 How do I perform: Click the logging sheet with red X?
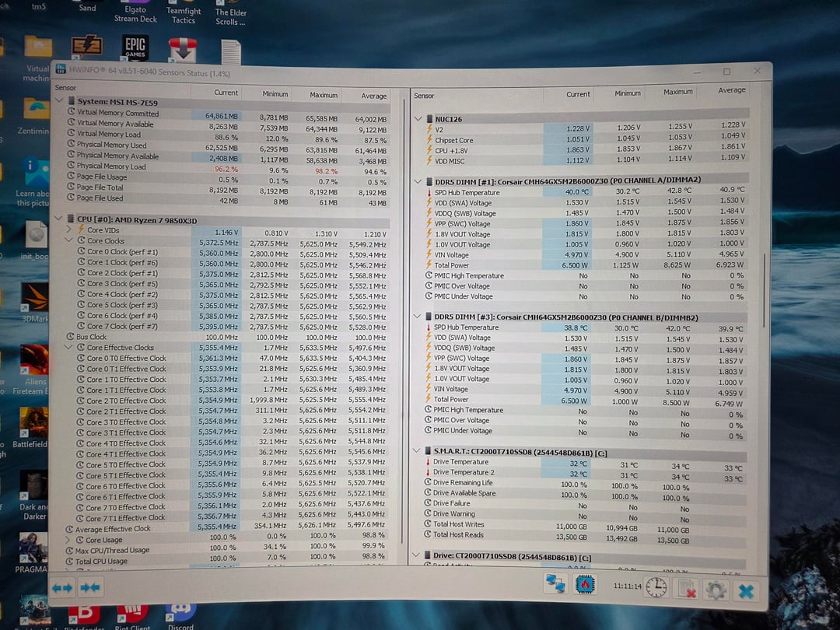pos(686,589)
